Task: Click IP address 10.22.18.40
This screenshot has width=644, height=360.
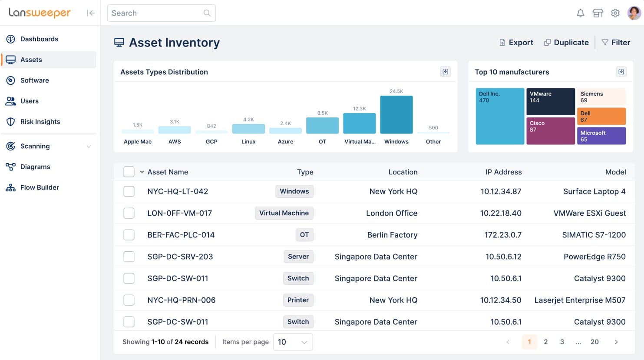Action: tap(501, 213)
